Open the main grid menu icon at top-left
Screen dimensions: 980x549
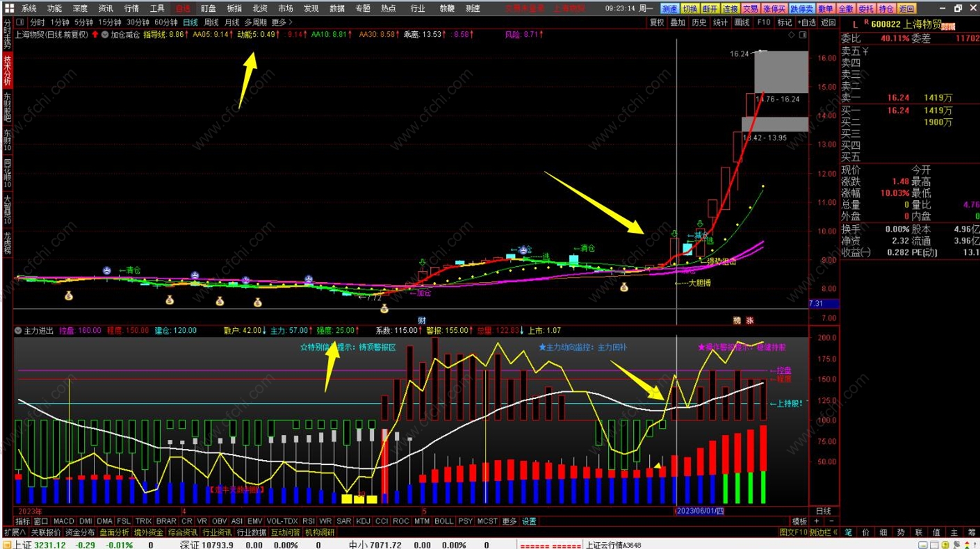click(9, 8)
